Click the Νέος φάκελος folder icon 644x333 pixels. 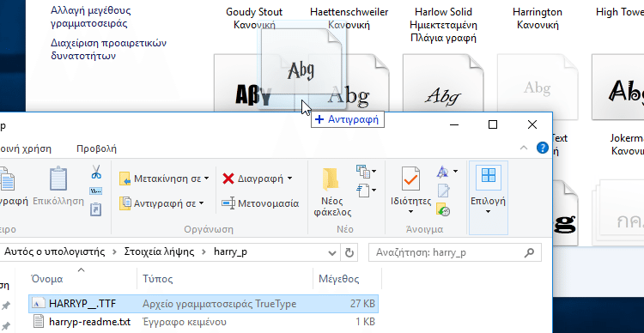(x=331, y=179)
